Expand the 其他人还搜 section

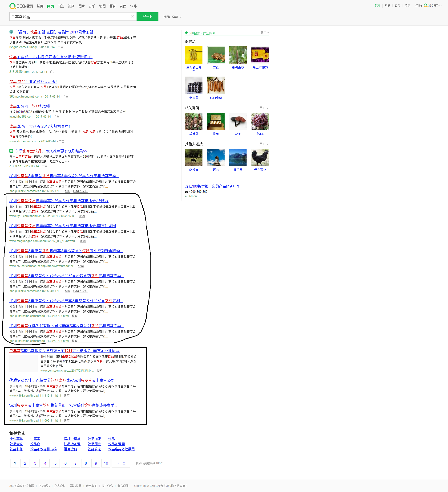(264, 144)
